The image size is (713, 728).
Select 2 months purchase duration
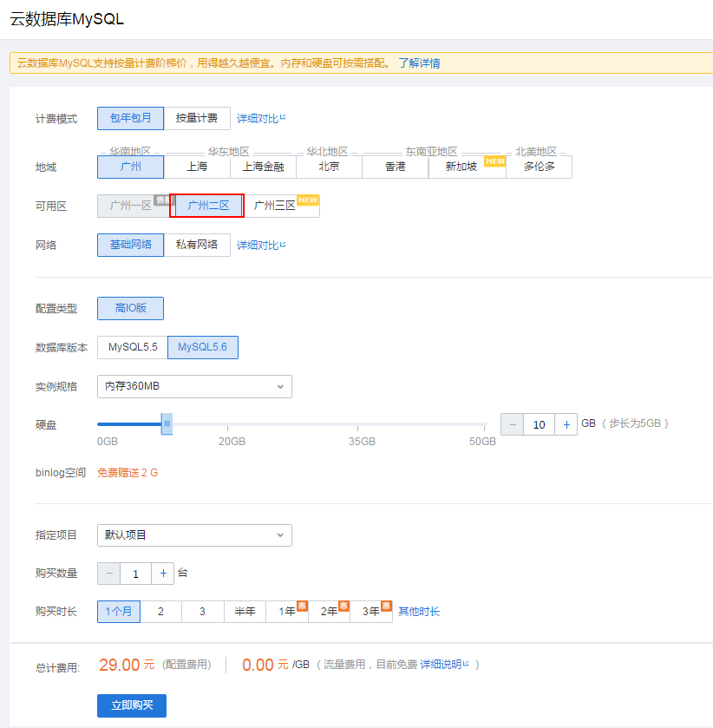click(160, 612)
